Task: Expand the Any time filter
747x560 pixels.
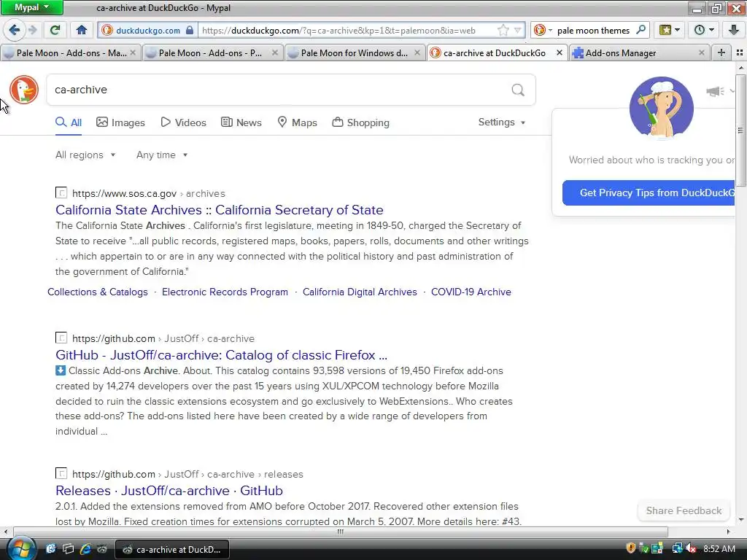Action: pyautogui.click(x=162, y=155)
